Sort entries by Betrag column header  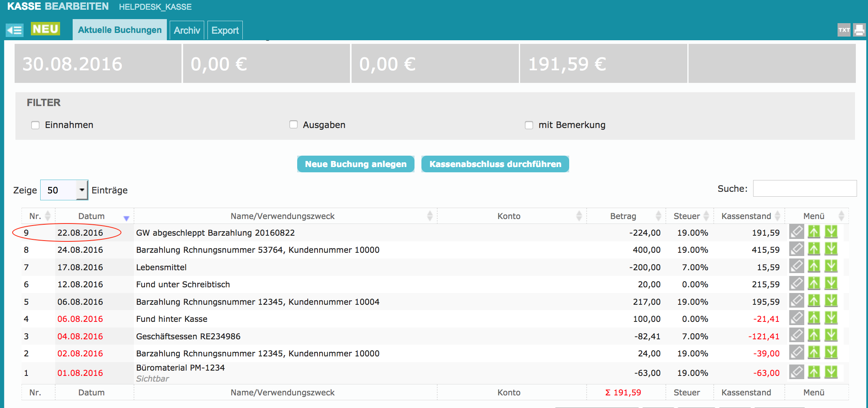[623, 216]
